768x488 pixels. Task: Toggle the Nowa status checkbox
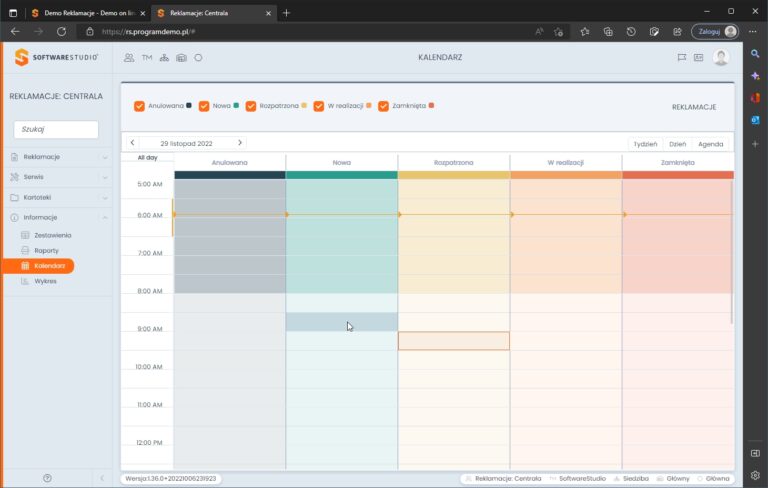pyautogui.click(x=204, y=106)
